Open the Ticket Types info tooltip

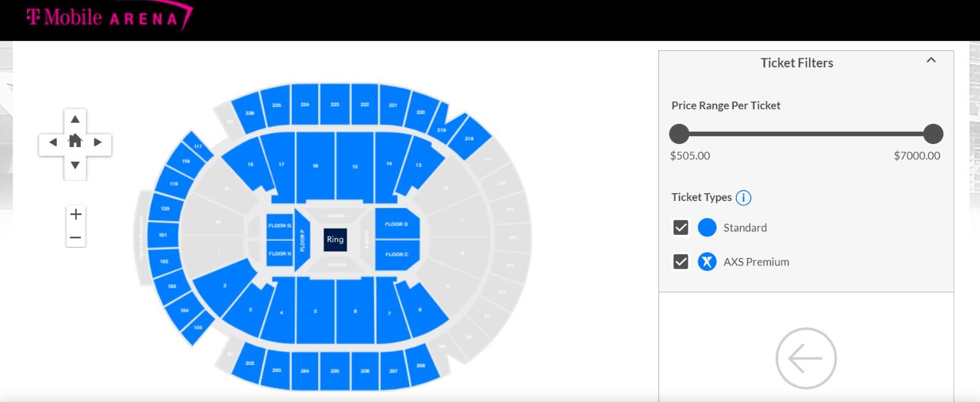click(x=744, y=197)
